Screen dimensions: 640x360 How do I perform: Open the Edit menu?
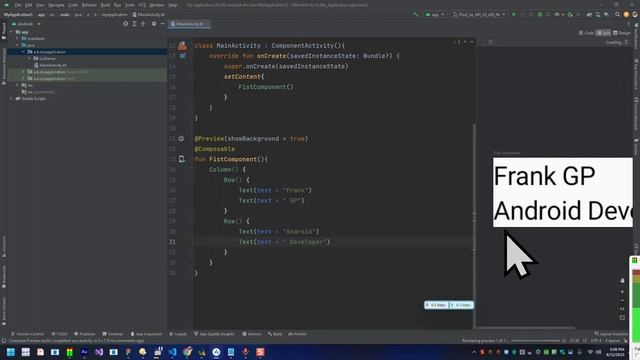tap(28, 5)
